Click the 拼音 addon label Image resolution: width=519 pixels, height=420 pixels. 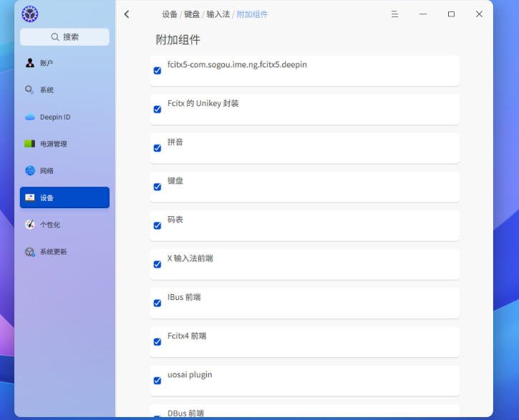pyautogui.click(x=175, y=142)
